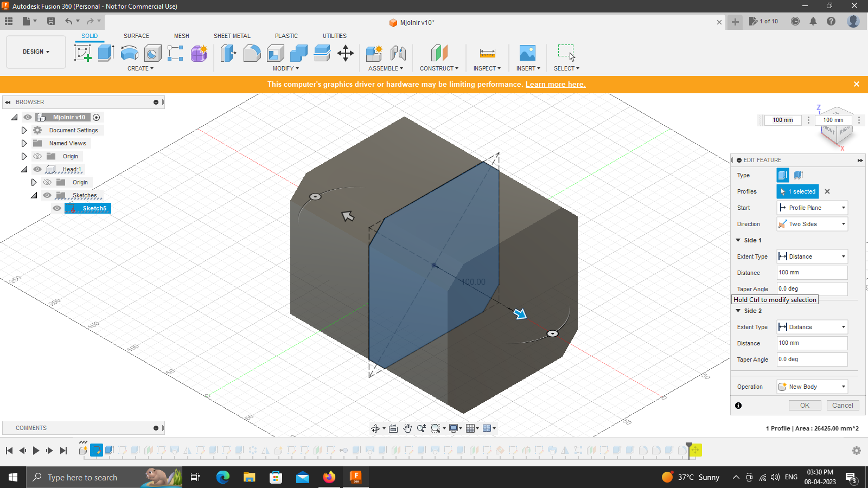Toggle visibility of Sketch5
Screen dimensions: 868x488
pos(57,208)
